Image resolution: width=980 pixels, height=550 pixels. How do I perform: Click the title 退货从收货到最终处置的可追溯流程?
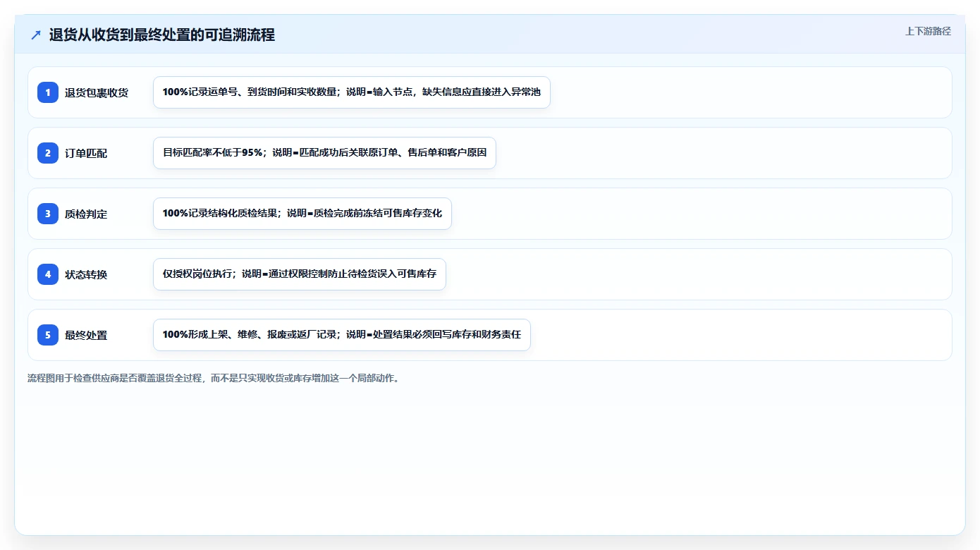(x=162, y=35)
